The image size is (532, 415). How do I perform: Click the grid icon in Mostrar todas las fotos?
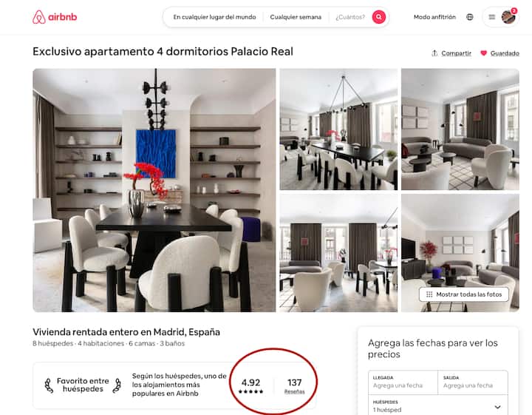[x=429, y=294]
